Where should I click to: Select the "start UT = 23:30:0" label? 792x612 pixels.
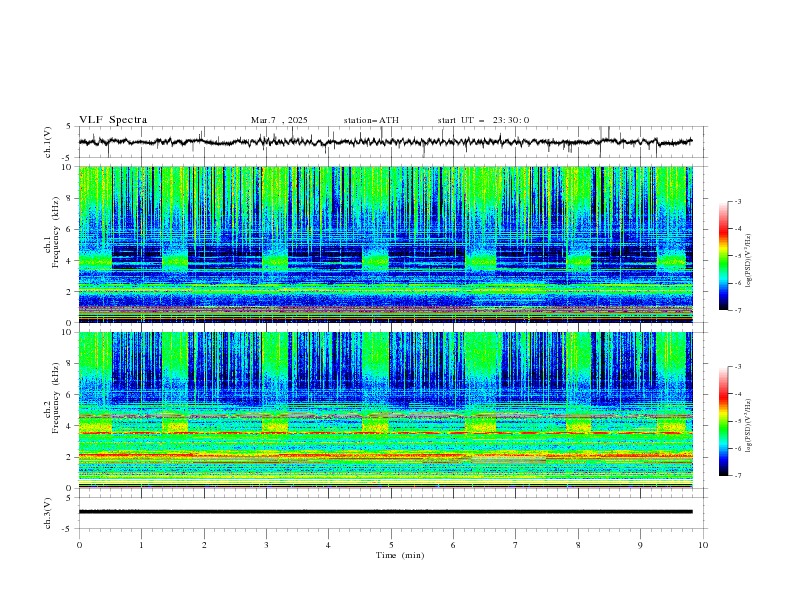tap(483, 120)
